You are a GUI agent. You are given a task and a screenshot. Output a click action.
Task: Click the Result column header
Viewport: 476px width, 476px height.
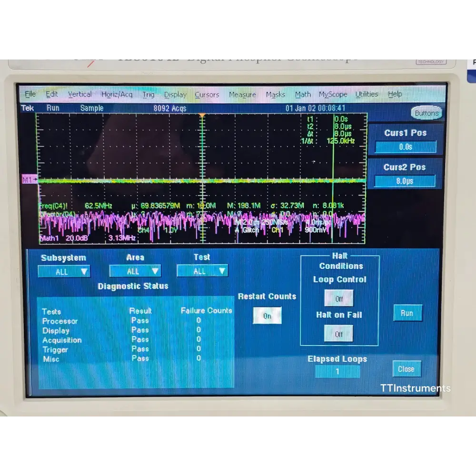(x=140, y=311)
